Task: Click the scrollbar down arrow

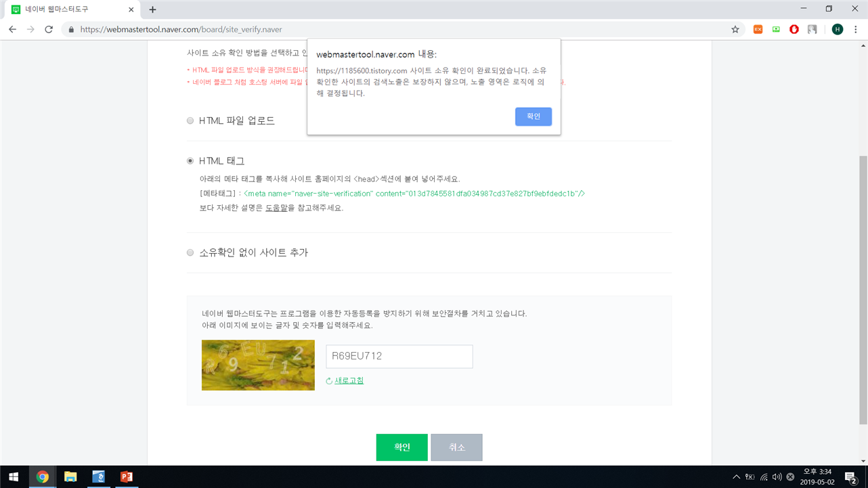Action: pos(863,461)
